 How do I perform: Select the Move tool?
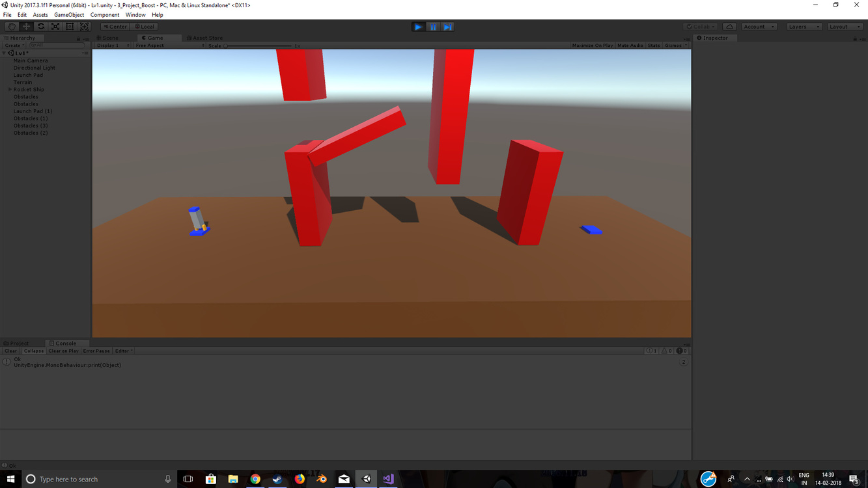25,26
